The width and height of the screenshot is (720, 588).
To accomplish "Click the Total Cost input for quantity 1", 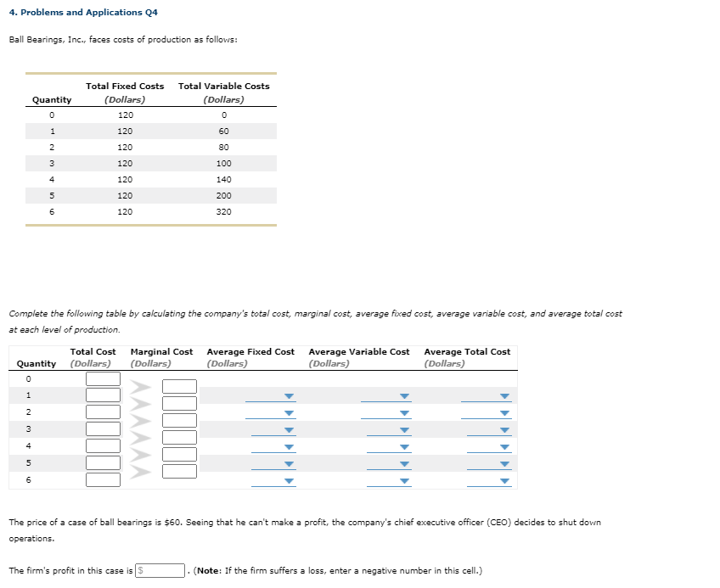I will coord(103,395).
